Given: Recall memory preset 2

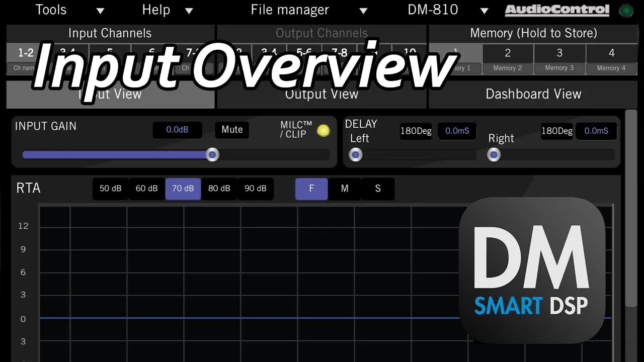Looking at the screenshot, I should tap(508, 53).
